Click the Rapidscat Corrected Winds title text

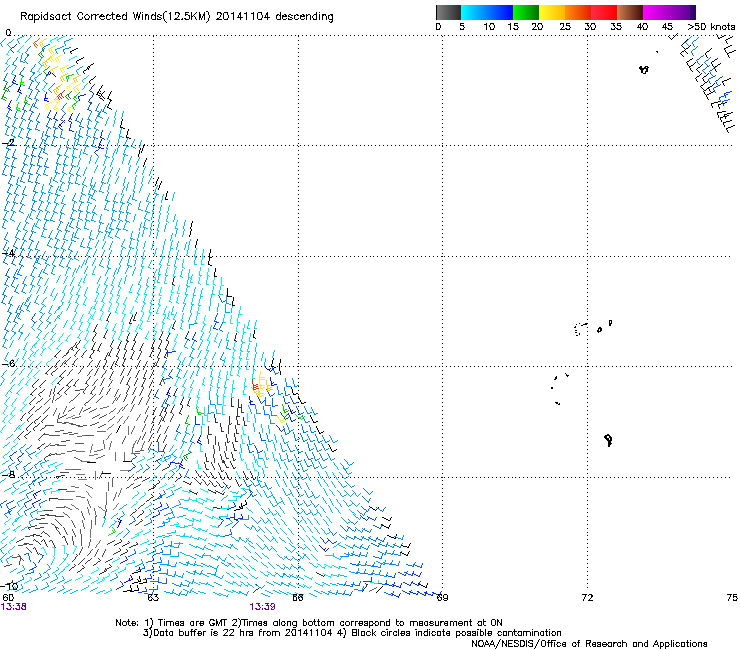(177, 16)
